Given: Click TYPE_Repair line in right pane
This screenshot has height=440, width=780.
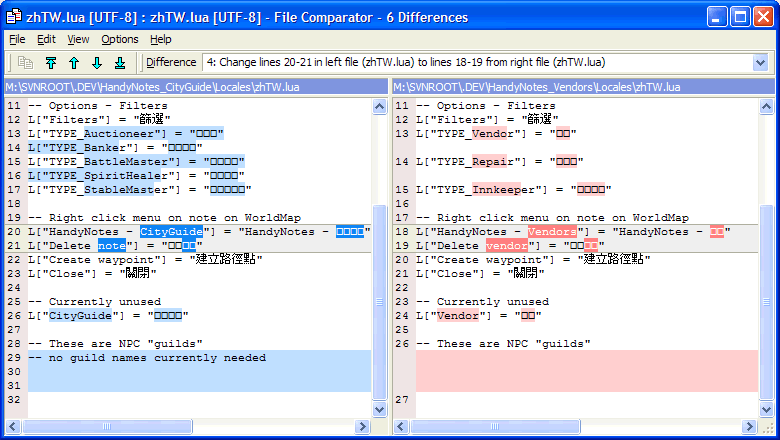Looking at the screenshot, I should 499,162.
